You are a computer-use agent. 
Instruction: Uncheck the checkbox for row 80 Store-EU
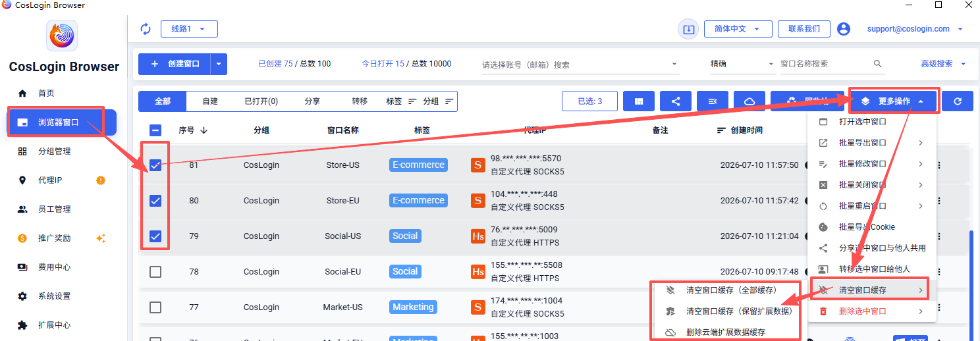tap(155, 201)
